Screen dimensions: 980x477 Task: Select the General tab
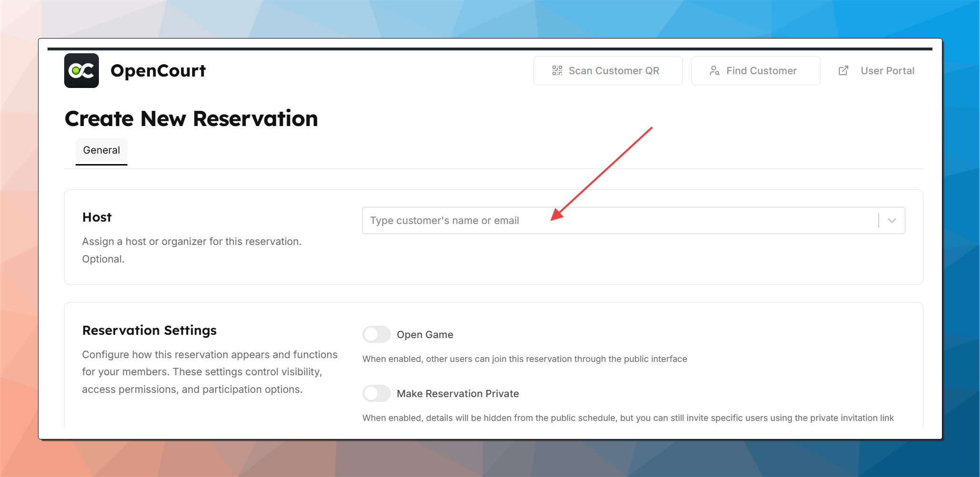coord(101,150)
